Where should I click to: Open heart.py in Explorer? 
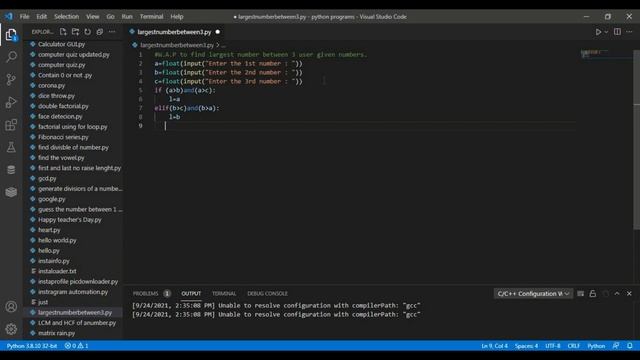[x=49, y=230]
